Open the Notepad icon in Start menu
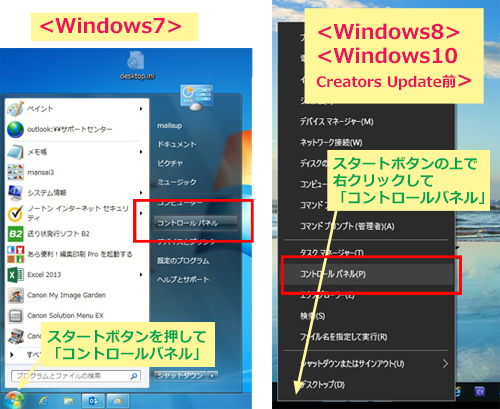500x409 pixels. [x=15, y=152]
